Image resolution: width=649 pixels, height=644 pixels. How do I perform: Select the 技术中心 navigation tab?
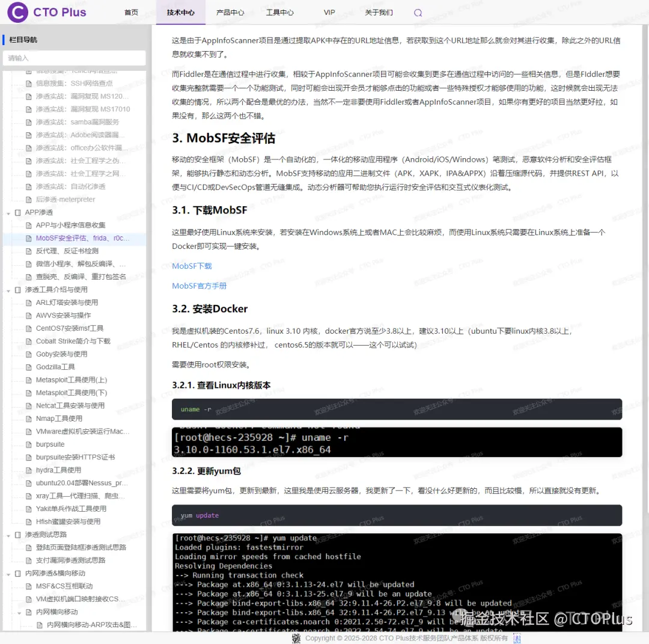point(181,13)
